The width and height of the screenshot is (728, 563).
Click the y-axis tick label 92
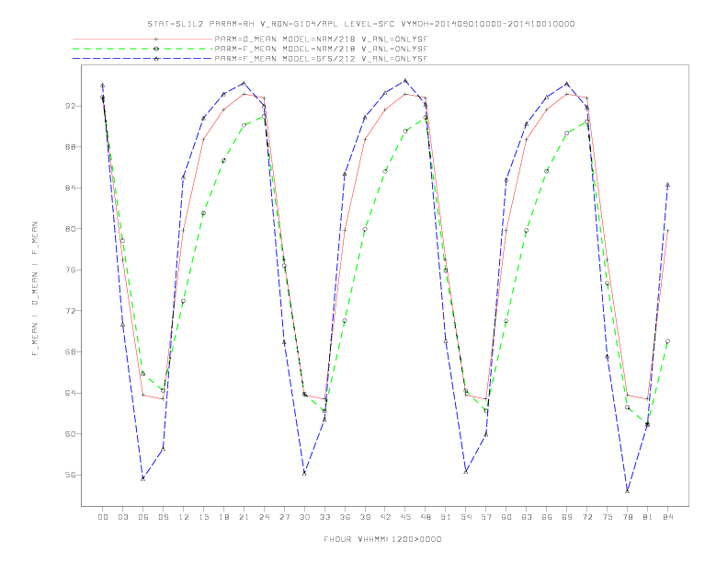pyautogui.click(x=72, y=106)
